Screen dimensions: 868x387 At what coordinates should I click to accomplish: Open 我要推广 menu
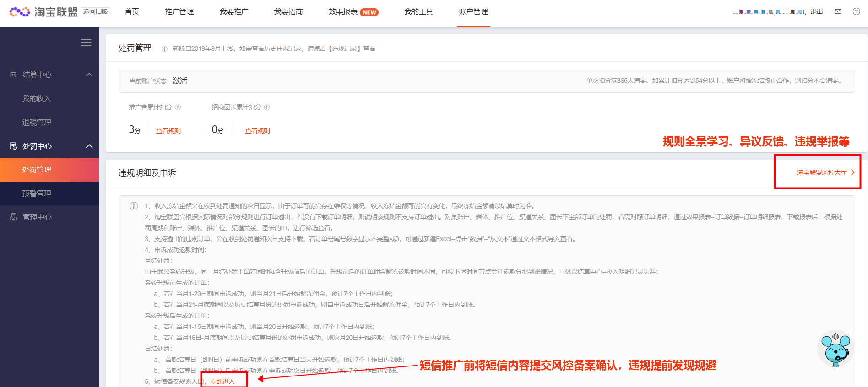tap(233, 11)
